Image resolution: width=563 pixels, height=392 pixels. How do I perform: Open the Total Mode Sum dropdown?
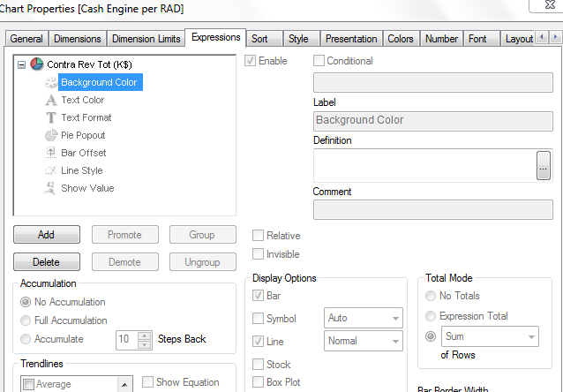point(531,336)
